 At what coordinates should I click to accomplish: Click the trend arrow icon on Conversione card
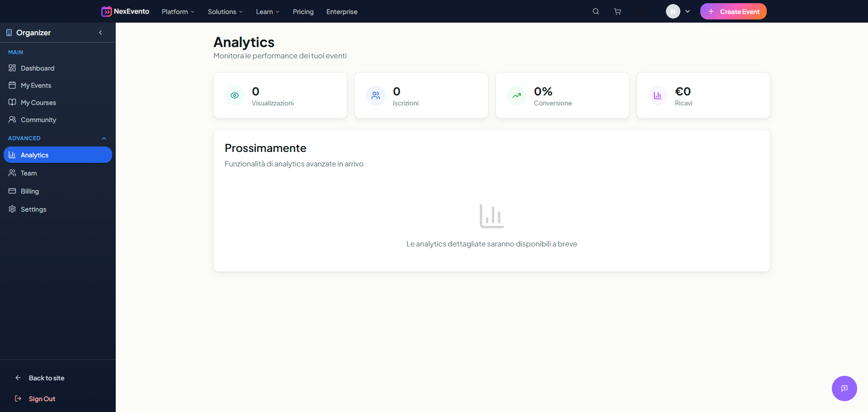pos(516,95)
